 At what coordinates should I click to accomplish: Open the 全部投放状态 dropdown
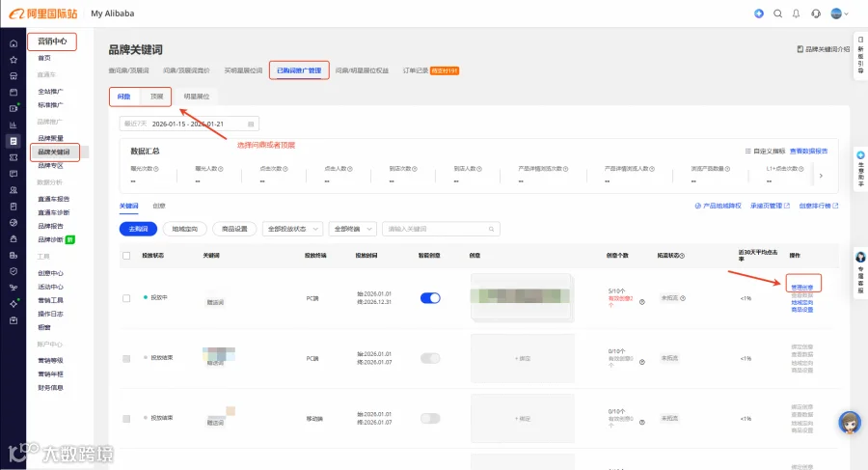pyautogui.click(x=293, y=229)
